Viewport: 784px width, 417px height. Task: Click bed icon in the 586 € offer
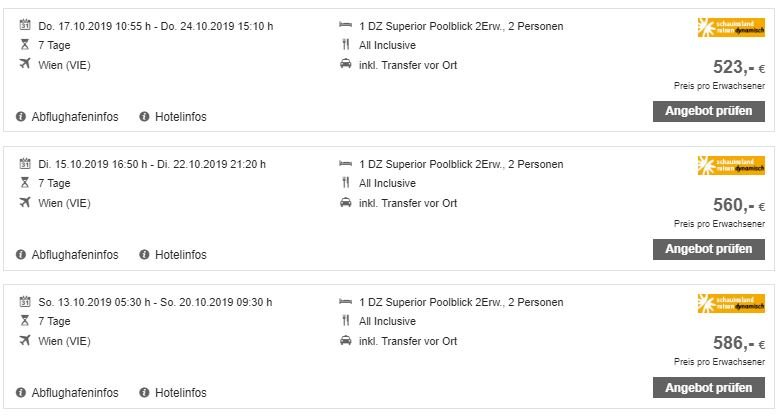point(345,302)
